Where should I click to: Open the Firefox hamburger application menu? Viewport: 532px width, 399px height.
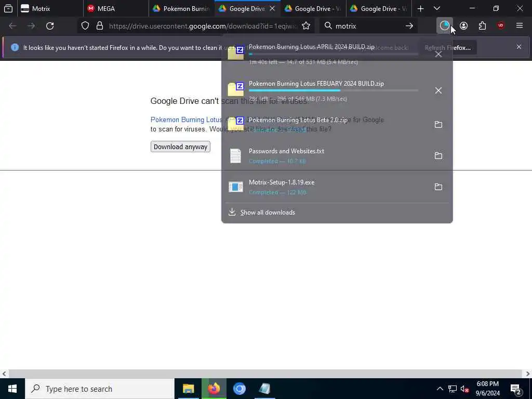pyautogui.click(x=520, y=26)
